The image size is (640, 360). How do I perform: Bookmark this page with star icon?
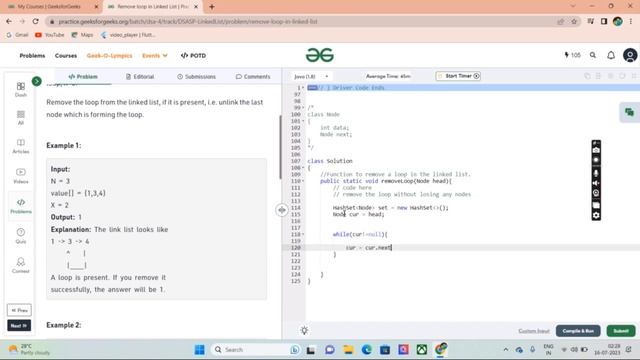click(574, 21)
